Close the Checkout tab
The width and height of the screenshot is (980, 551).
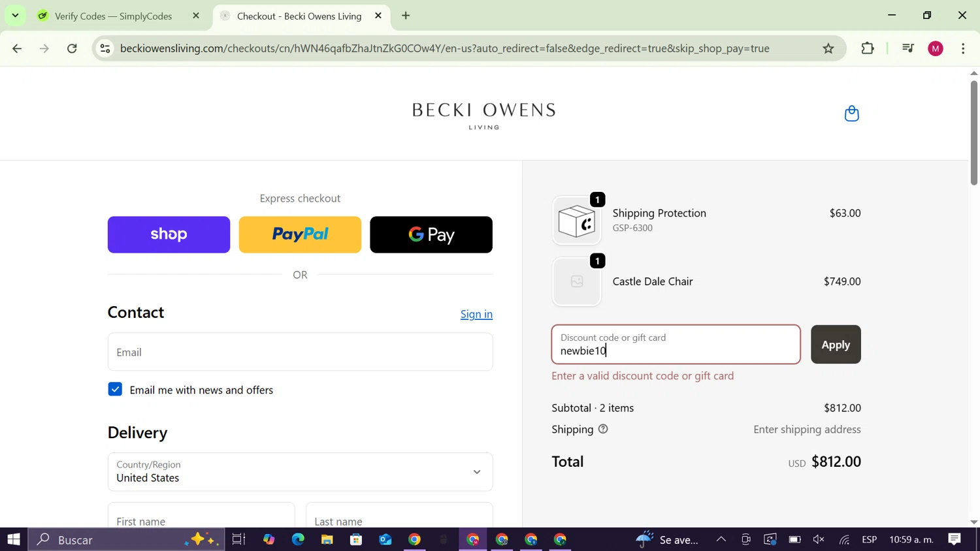[378, 16]
